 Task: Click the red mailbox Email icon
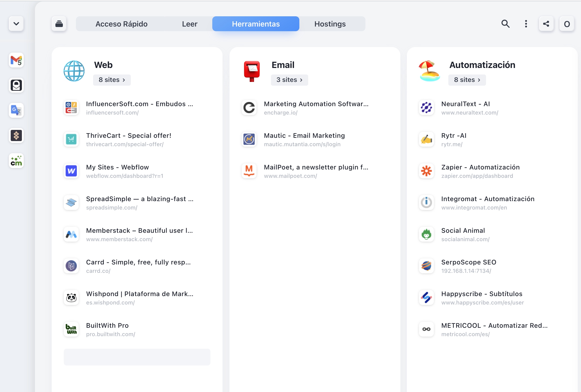tap(252, 71)
